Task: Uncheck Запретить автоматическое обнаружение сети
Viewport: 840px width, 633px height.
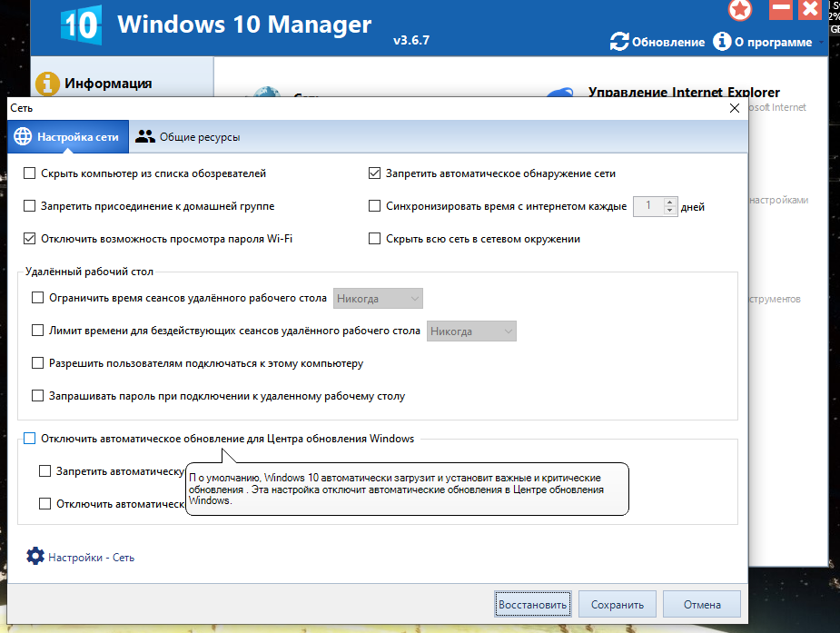Action: pos(374,173)
